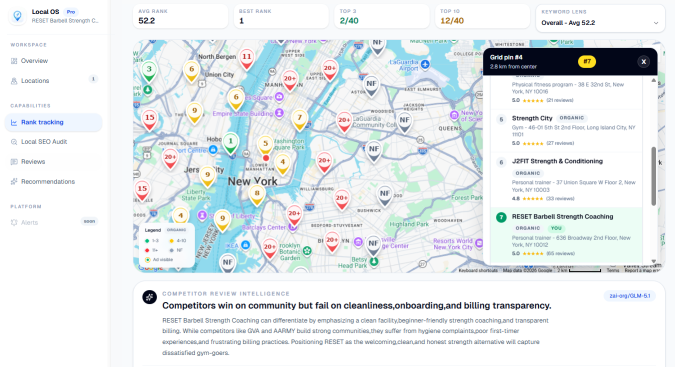The height and width of the screenshot is (367, 675).
Task: Open RESET Barbell Strength Coaching listing
Action: coord(566,235)
